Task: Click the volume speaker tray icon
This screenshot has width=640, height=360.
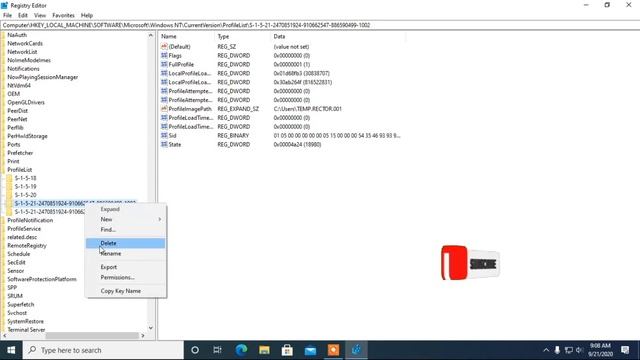Action: (579, 350)
